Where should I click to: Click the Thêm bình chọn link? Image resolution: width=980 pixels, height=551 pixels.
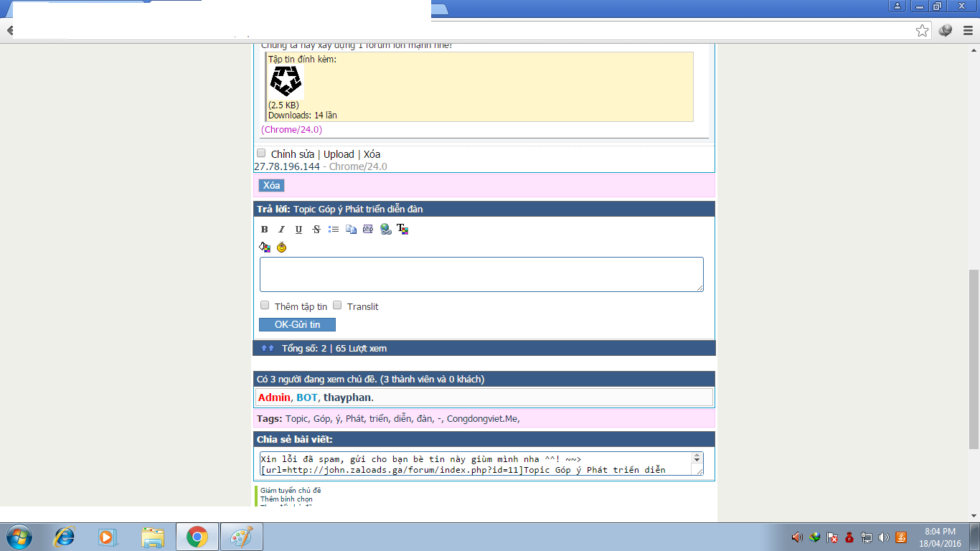click(286, 499)
